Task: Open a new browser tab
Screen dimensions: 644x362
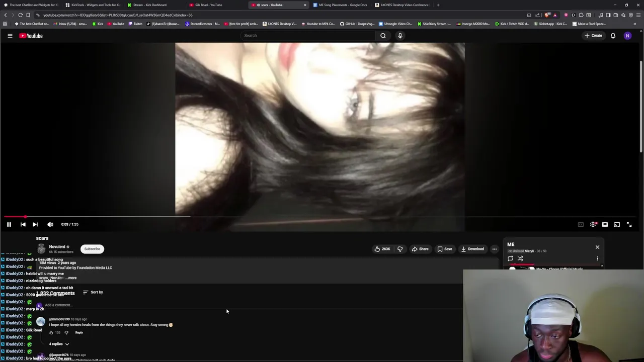Action: (438, 5)
